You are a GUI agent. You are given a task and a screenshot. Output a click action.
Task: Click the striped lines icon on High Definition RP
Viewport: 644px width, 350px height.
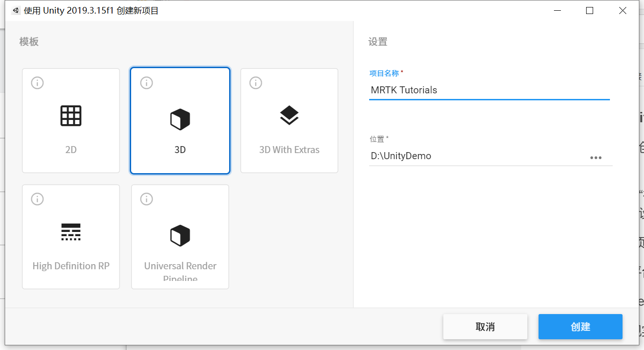click(x=70, y=231)
